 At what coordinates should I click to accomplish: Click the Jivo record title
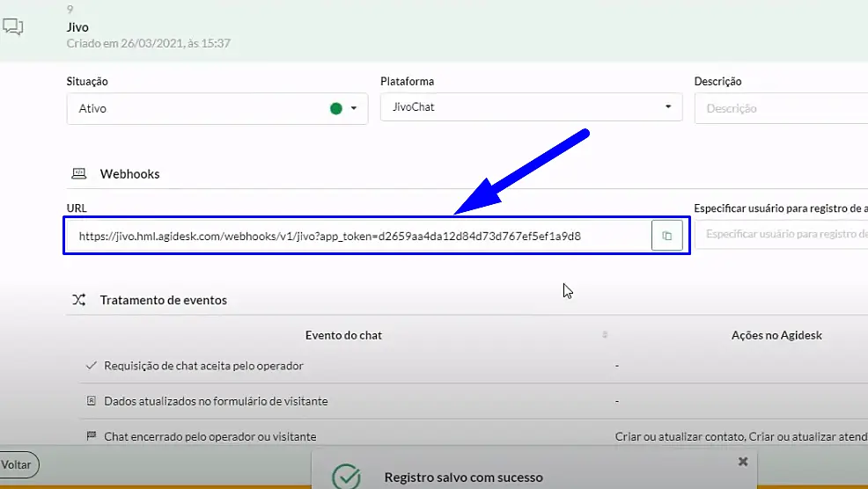tap(77, 27)
